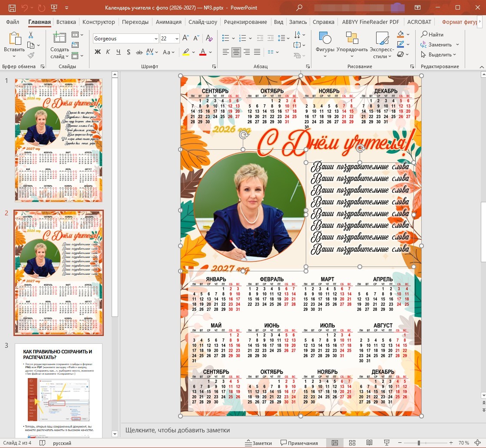The height and width of the screenshot is (448, 486).
Task: Enable center text alignment
Action: pos(236,52)
